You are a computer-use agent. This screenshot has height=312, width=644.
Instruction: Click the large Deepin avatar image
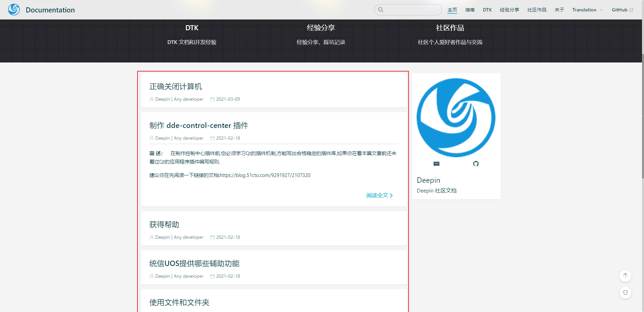456,118
